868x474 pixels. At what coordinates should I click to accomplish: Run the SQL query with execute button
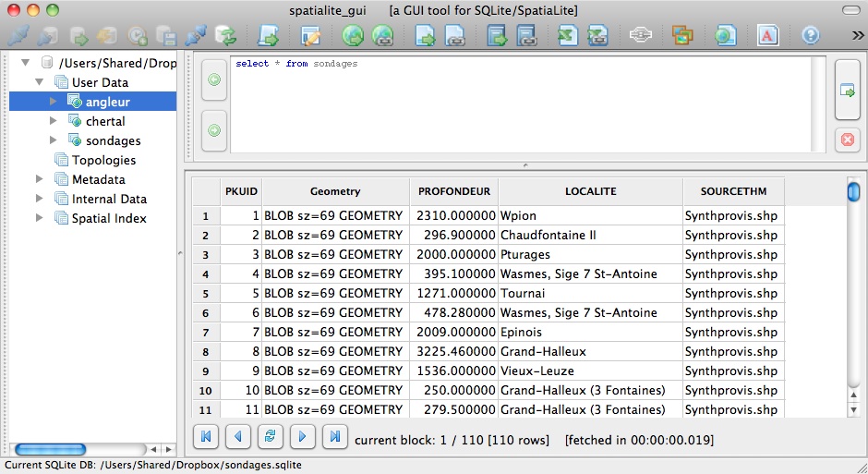click(x=848, y=90)
